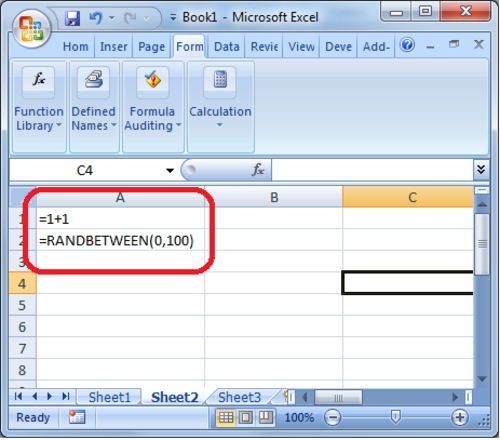Select cell containing =1+1

(120, 219)
